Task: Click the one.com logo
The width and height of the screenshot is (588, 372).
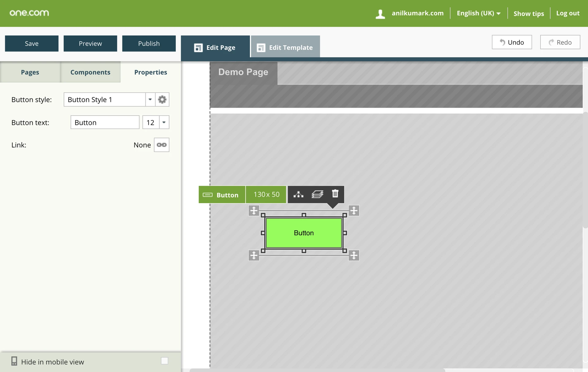Action: point(29,13)
